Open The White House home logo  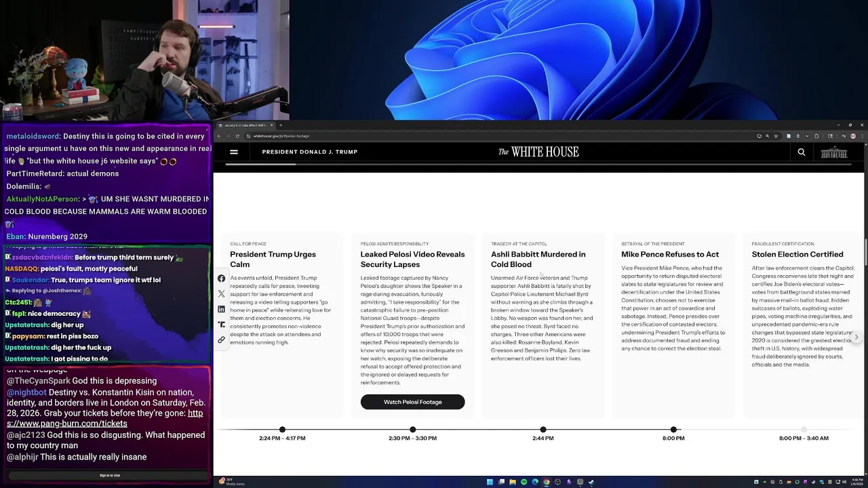(x=539, y=152)
